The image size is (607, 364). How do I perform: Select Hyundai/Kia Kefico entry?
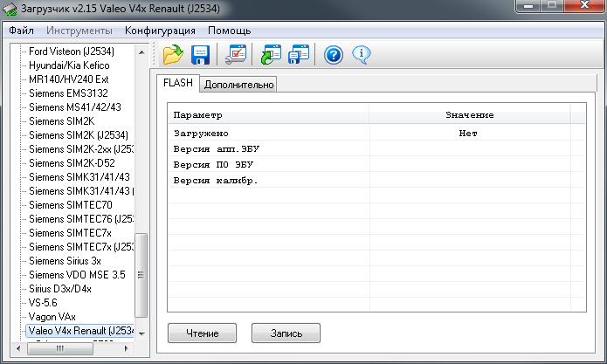click(69, 65)
